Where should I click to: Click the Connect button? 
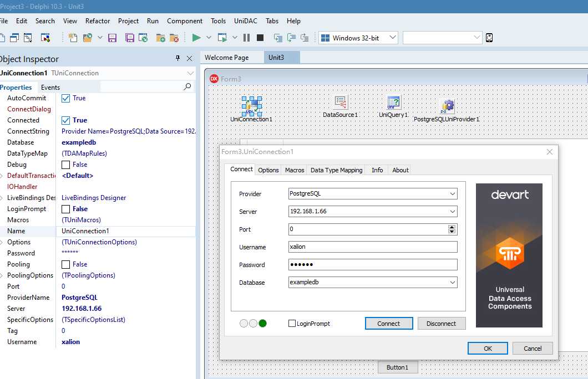click(x=389, y=324)
